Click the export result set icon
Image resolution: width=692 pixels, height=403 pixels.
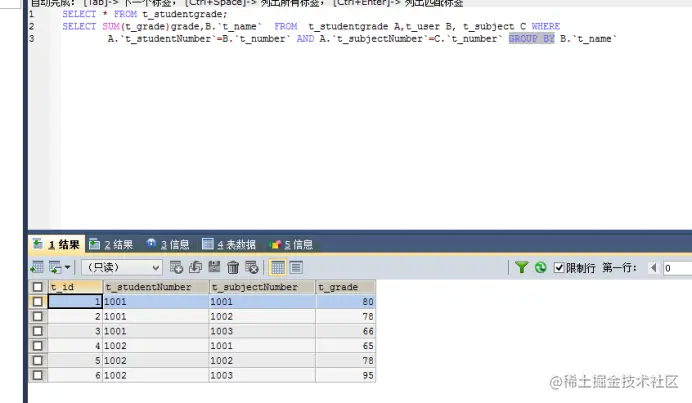37,267
